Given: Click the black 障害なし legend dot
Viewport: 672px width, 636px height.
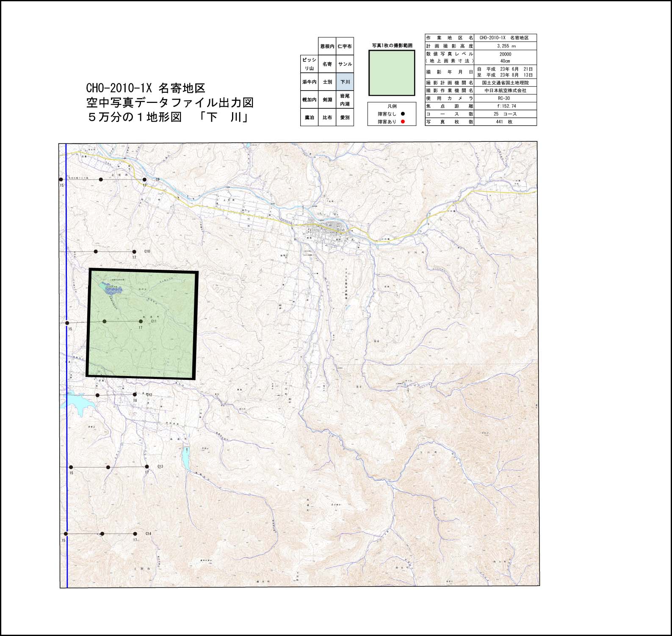Looking at the screenshot, I should coord(403,113).
